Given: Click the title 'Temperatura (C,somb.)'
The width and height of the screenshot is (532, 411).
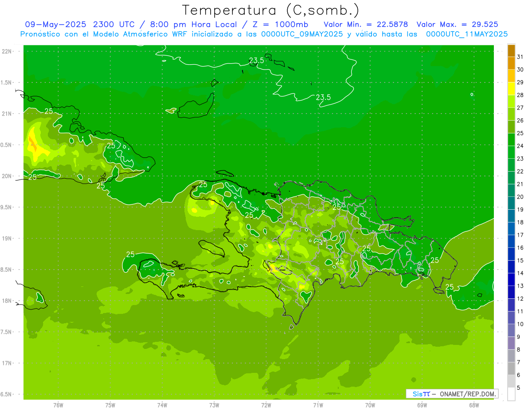Looking at the screenshot, I should click(x=271, y=10).
